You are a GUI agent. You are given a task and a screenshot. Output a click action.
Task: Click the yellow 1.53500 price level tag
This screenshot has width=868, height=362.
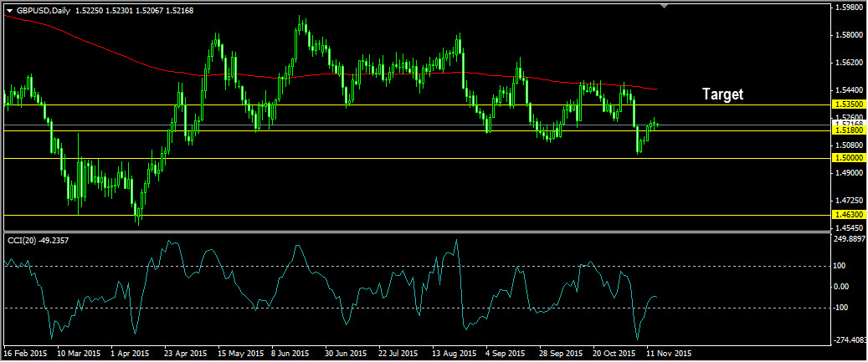tap(846, 105)
